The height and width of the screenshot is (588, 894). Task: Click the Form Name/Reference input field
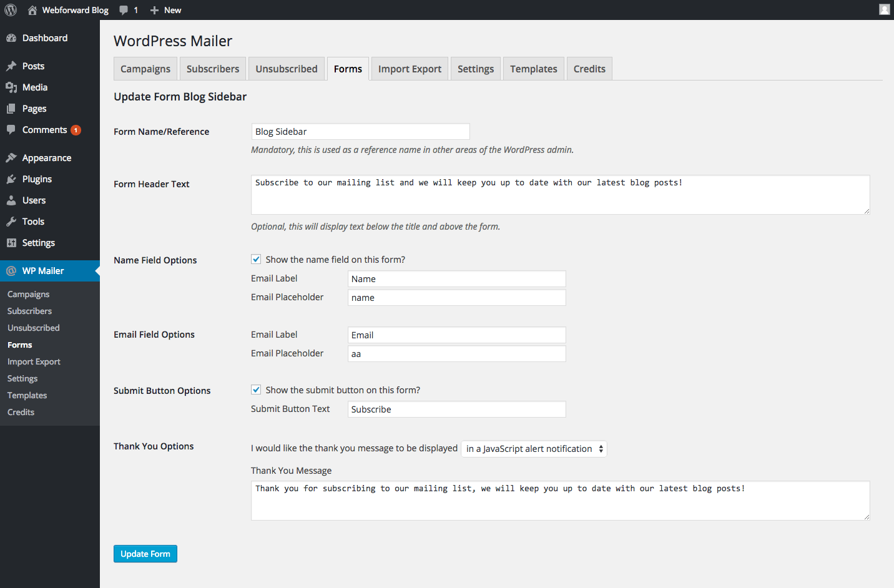(360, 132)
